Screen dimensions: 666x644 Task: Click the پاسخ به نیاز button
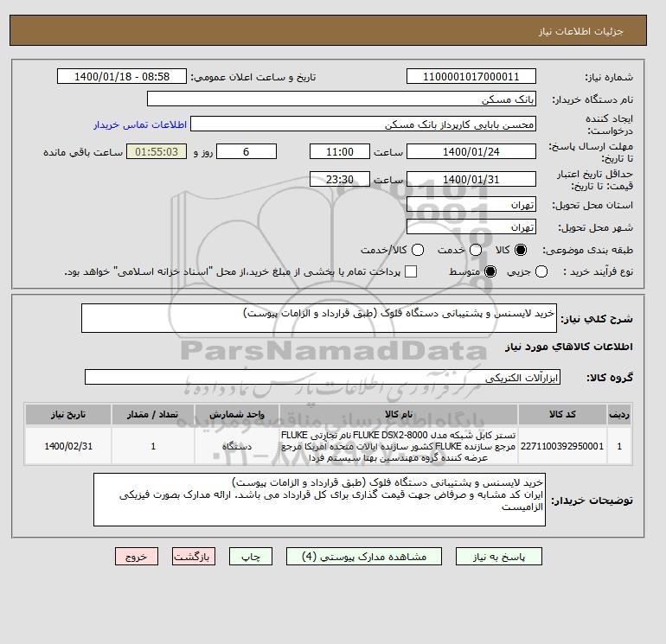pos(499,557)
